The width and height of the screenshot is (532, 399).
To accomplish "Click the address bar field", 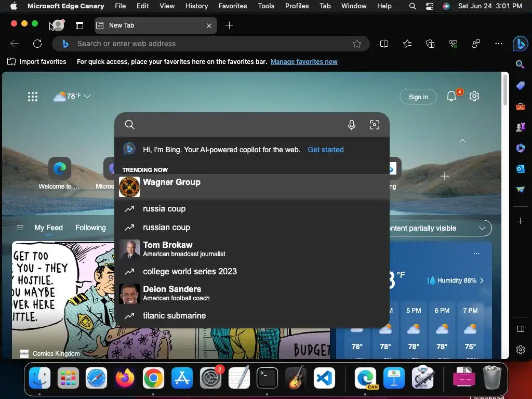I will (x=210, y=44).
